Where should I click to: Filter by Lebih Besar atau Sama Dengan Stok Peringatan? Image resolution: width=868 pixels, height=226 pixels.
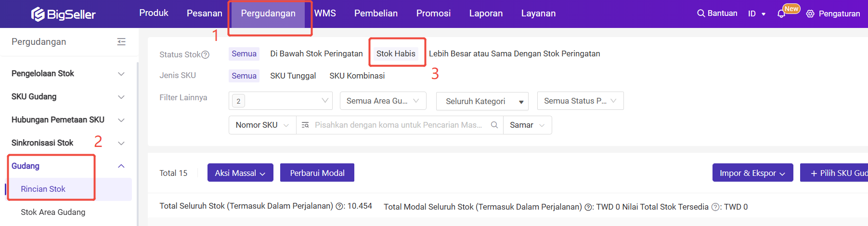point(514,54)
